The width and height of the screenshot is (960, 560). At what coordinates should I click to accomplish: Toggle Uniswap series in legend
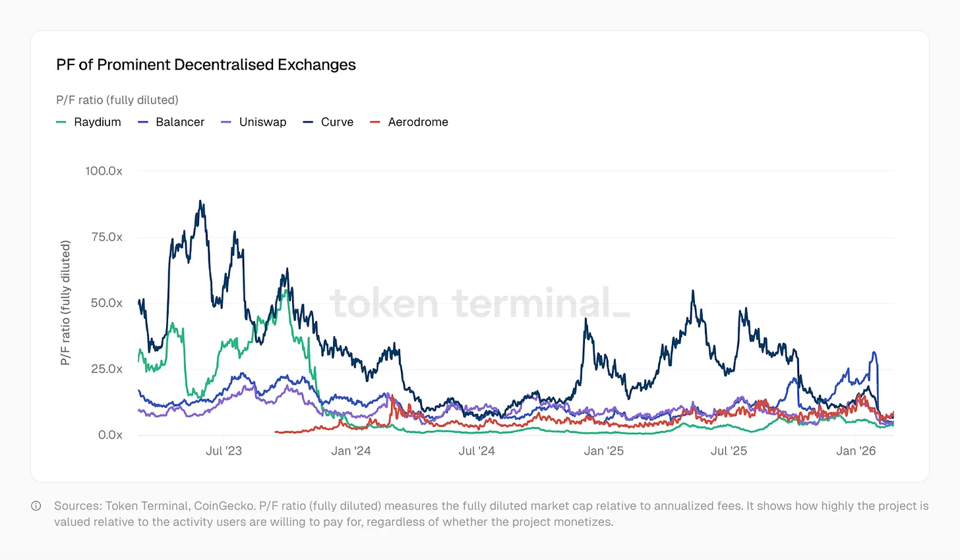coord(254,122)
